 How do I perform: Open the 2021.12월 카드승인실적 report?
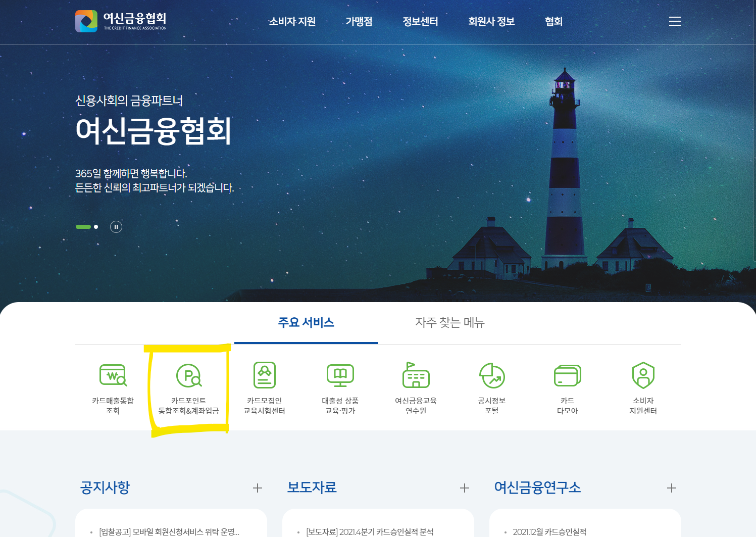click(x=549, y=531)
